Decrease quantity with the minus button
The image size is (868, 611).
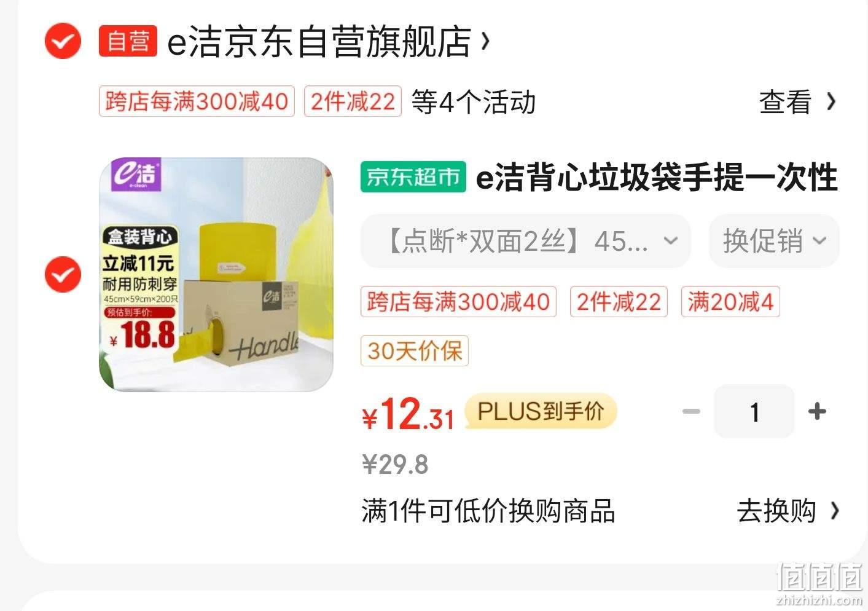(691, 411)
